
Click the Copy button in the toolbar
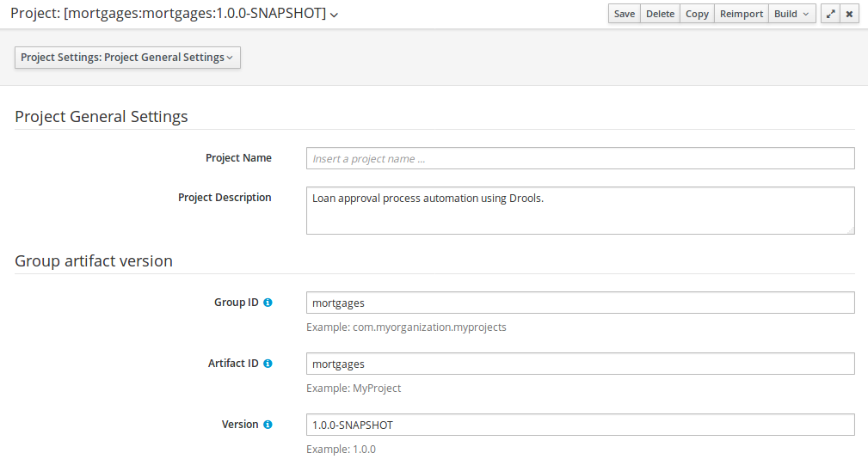click(x=697, y=14)
